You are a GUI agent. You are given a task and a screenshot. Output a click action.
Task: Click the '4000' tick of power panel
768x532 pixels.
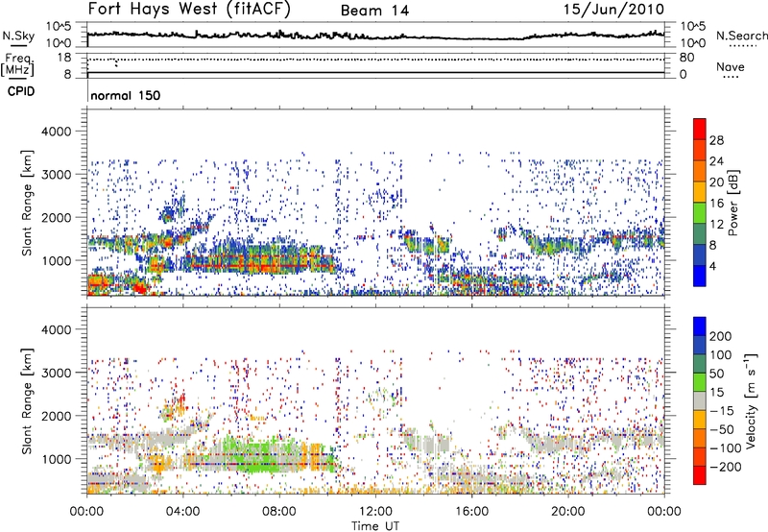(57, 132)
